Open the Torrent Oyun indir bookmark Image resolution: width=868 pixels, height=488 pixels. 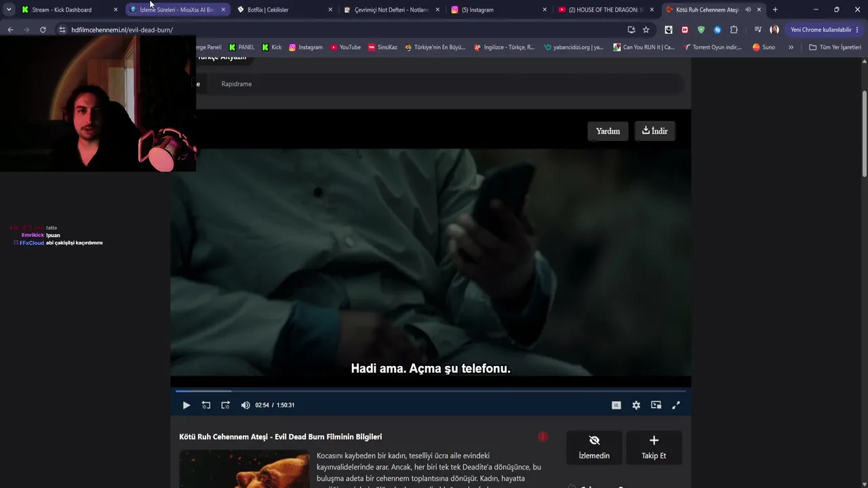pos(713,47)
